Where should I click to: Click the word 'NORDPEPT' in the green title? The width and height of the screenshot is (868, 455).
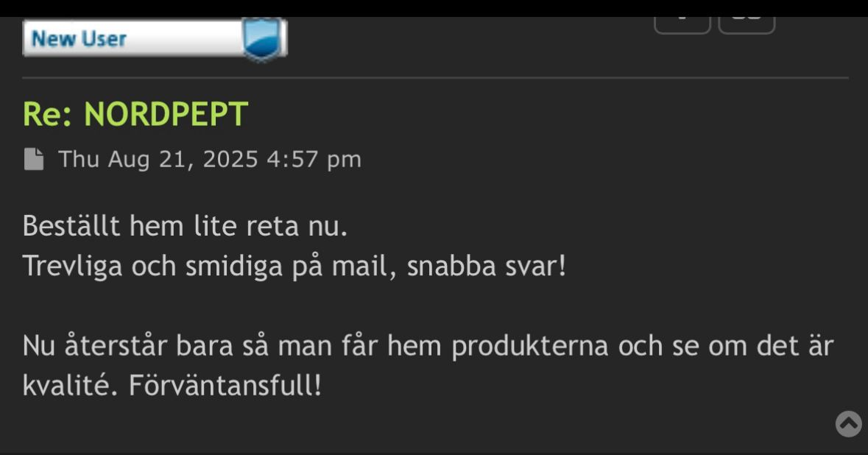click(166, 114)
